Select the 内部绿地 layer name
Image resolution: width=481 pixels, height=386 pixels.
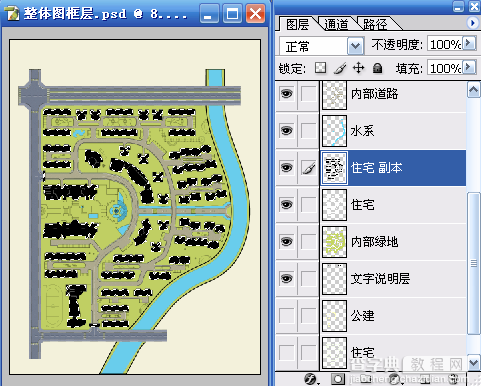pos(375,241)
